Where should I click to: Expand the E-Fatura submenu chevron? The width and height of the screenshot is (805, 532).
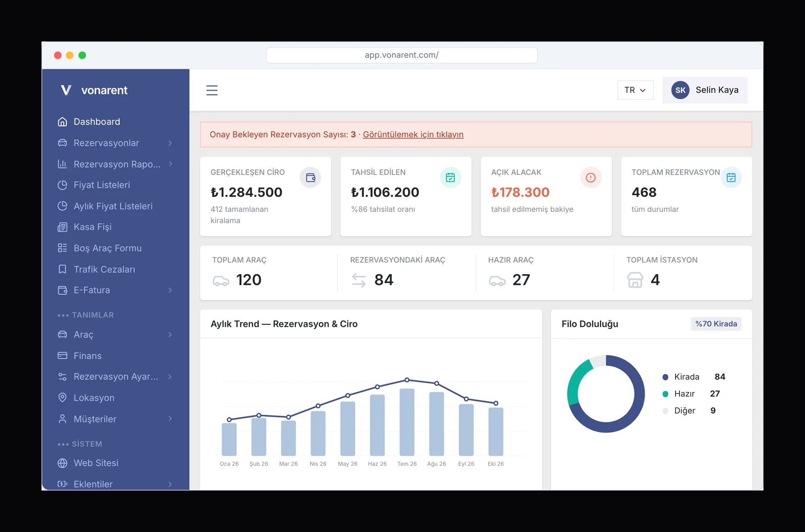point(170,290)
